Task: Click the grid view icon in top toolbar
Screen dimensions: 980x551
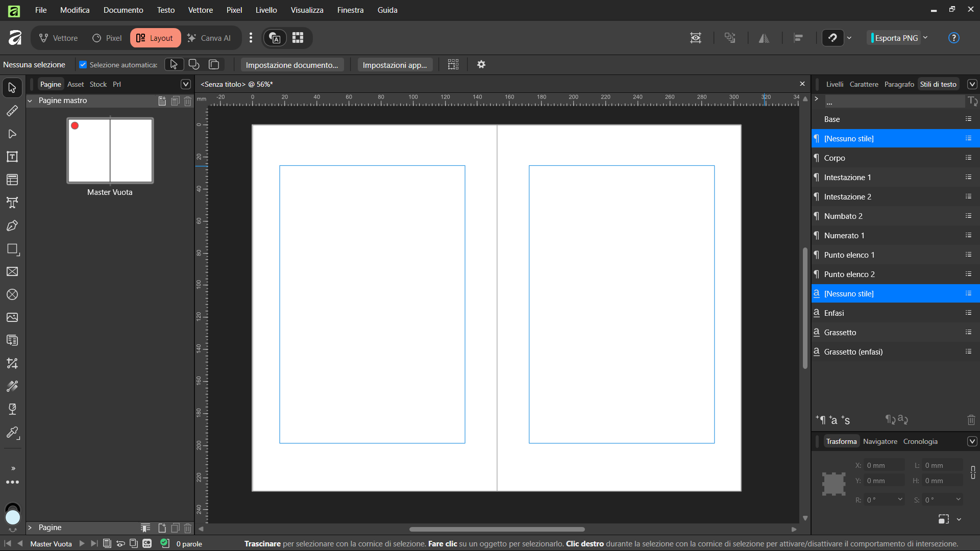Action: point(298,38)
